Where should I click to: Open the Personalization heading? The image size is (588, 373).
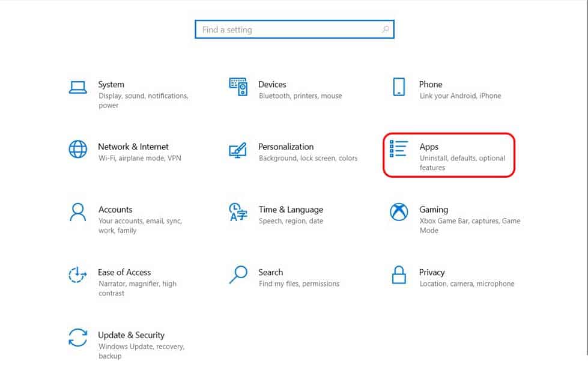click(x=286, y=147)
